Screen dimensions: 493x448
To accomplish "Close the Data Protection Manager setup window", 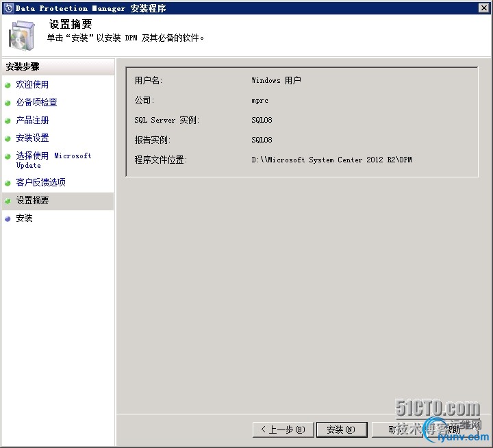I will (483, 8).
